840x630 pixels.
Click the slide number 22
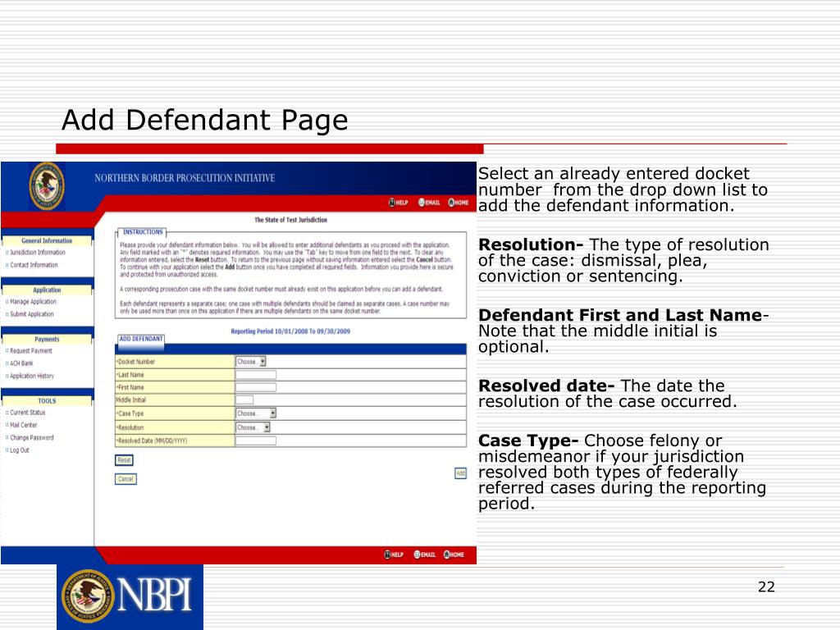tap(767, 587)
